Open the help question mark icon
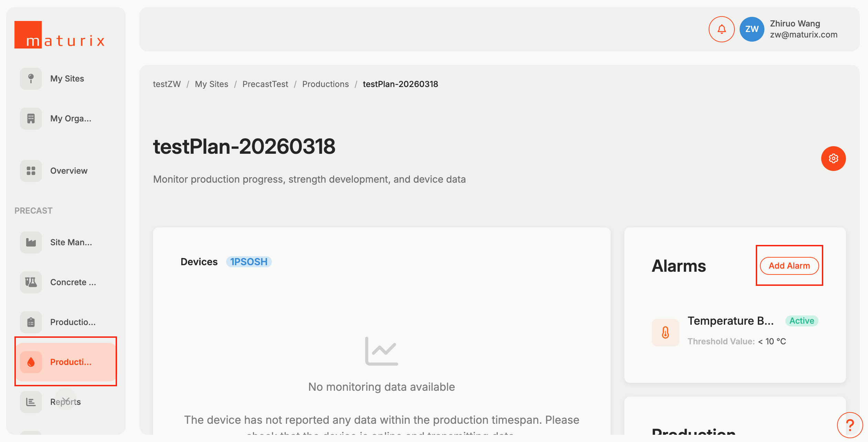Image resolution: width=868 pixels, height=442 pixels. point(849,425)
